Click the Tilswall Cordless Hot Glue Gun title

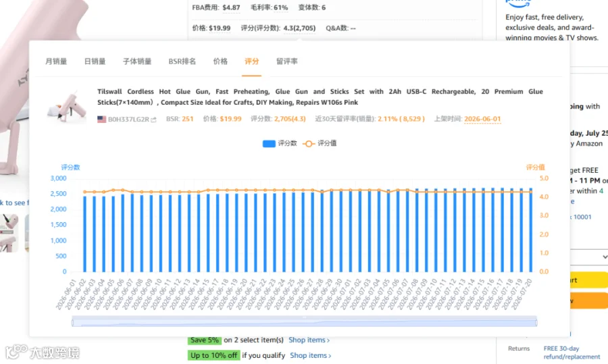320,97
